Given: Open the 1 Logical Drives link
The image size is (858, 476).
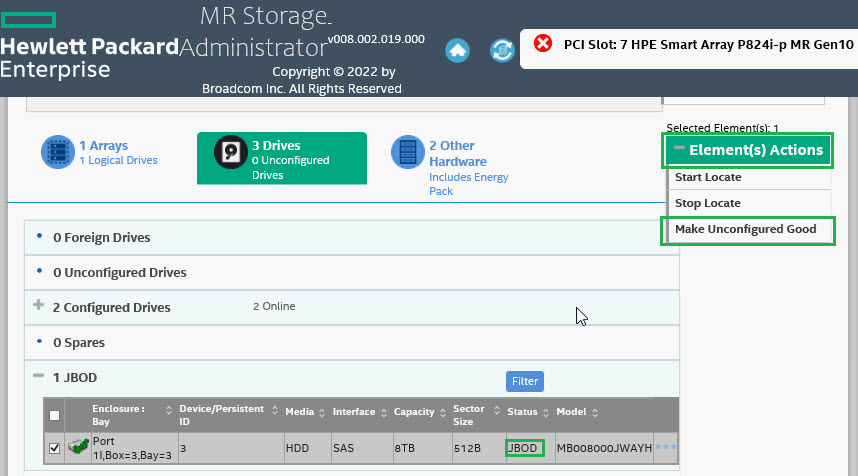Looking at the screenshot, I should 118,160.
